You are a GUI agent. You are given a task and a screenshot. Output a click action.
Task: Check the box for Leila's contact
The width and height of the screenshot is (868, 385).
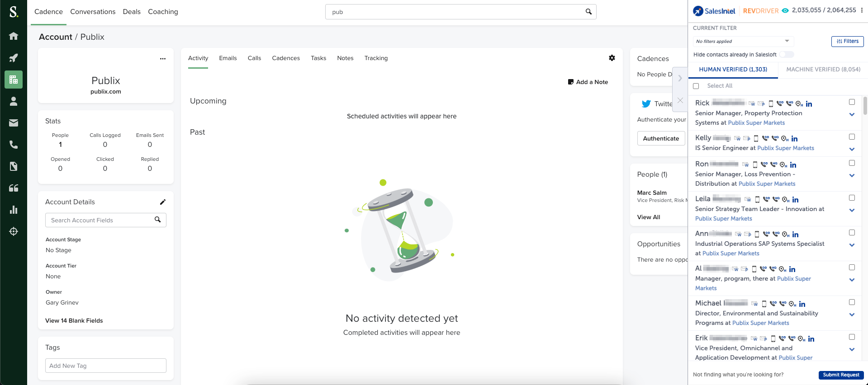tap(852, 198)
